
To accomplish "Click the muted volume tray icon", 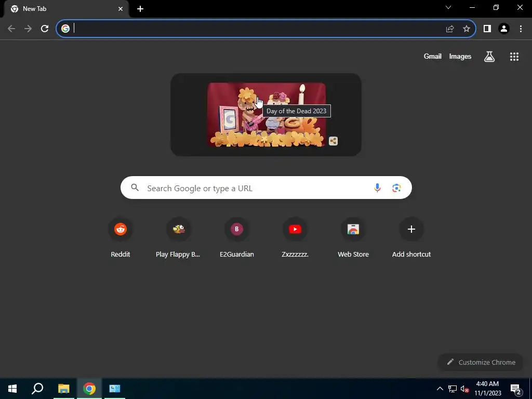I will point(464,389).
